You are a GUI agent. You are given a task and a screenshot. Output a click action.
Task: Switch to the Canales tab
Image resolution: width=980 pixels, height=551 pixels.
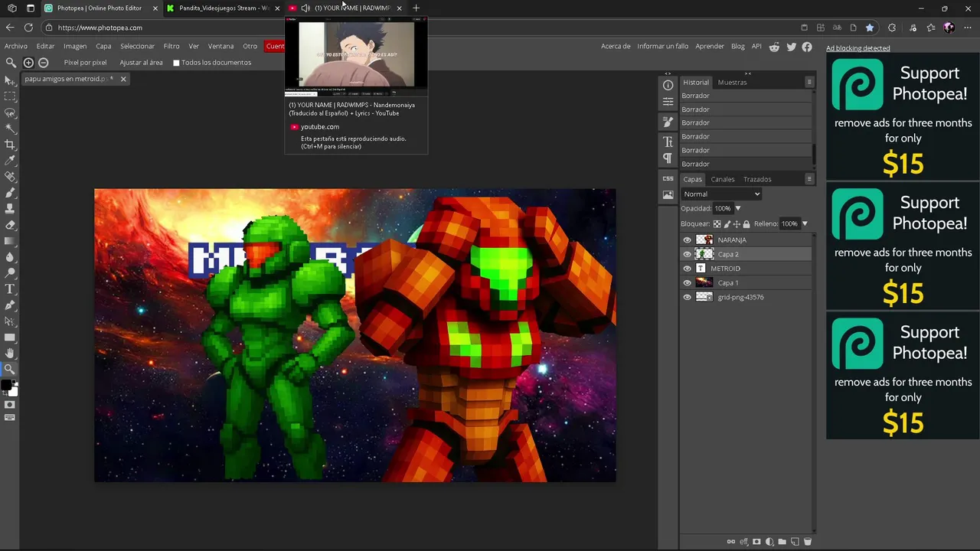[x=723, y=179]
